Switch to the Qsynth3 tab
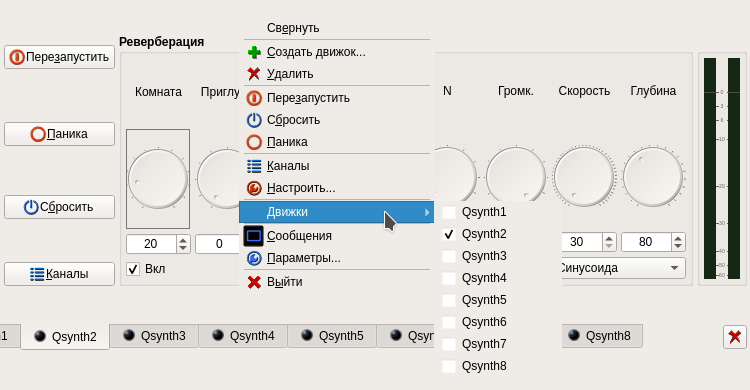This screenshot has width=750, height=390. coord(154,336)
